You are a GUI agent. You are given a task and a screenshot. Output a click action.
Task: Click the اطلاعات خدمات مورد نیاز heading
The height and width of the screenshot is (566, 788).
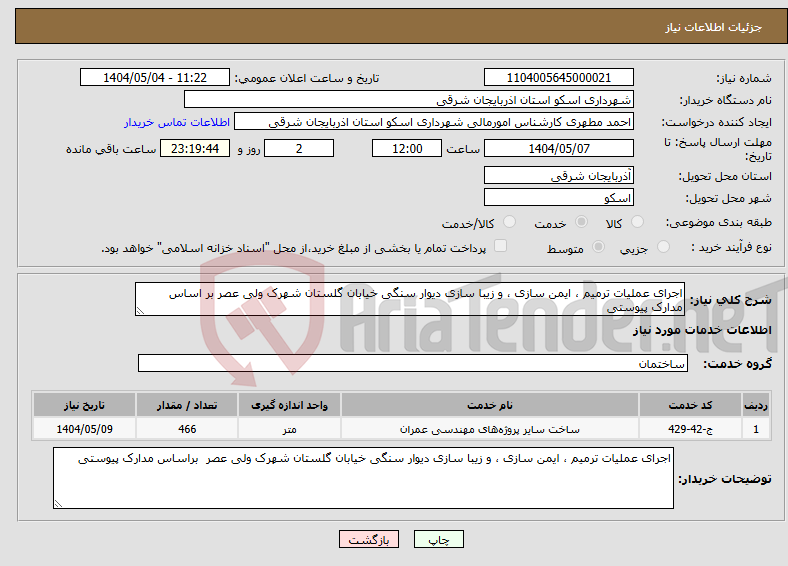[702, 330]
